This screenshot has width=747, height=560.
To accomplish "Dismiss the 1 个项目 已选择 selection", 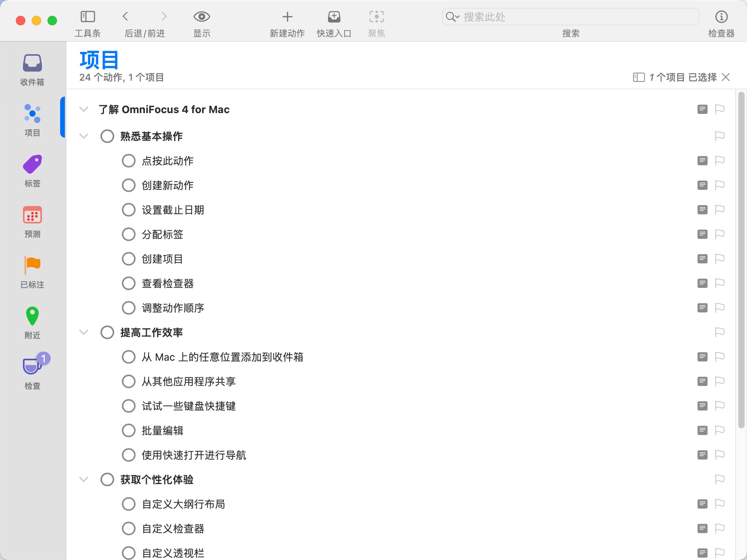I will (x=726, y=77).
